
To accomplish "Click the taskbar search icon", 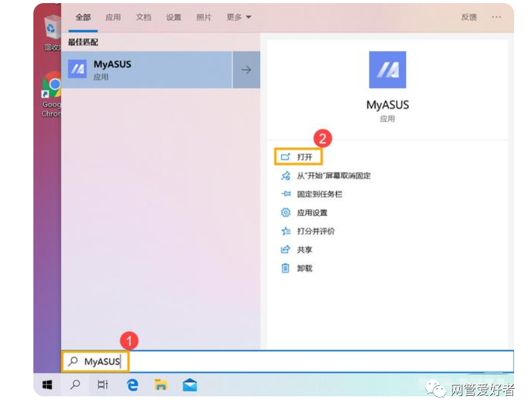I will tap(75, 385).
